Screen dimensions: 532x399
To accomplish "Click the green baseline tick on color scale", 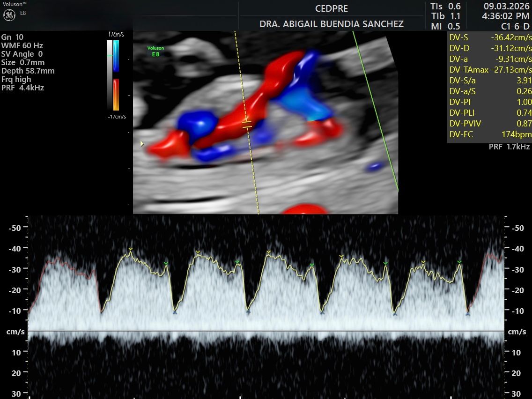I will click(x=110, y=56).
